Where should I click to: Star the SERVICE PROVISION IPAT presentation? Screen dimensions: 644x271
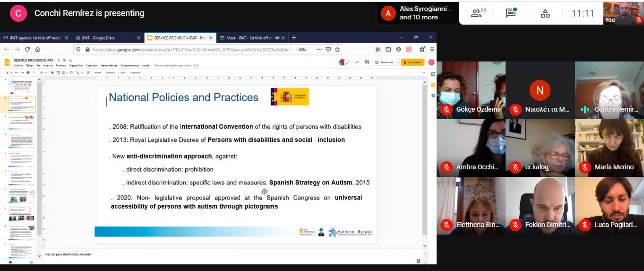(59, 61)
